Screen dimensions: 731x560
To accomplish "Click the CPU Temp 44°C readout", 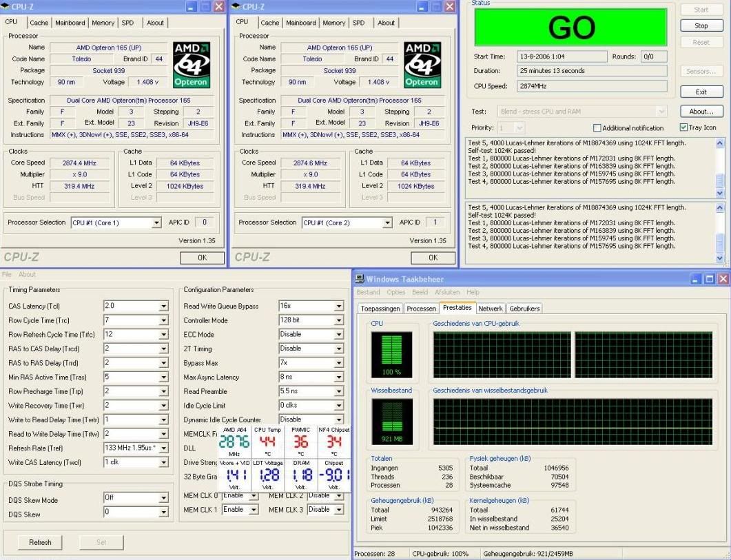I will 267,442.
